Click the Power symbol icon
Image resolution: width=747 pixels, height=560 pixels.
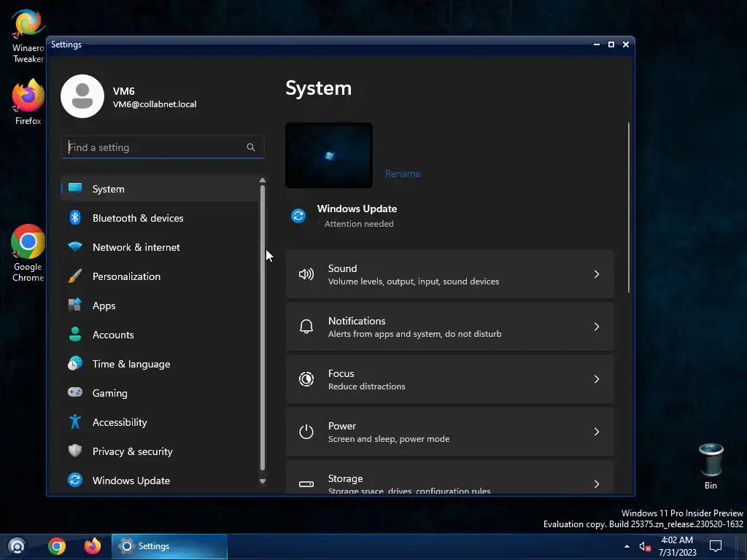coord(306,432)
